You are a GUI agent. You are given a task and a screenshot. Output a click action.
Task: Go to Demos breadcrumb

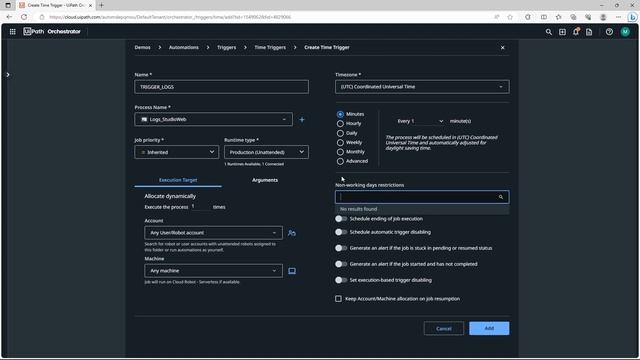tap(142, 48)
